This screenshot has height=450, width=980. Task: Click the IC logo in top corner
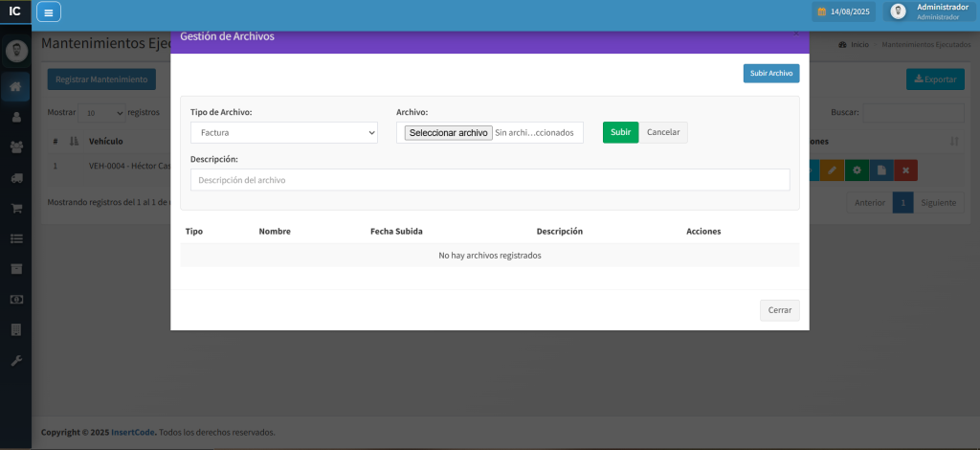[x=15, y=11]
